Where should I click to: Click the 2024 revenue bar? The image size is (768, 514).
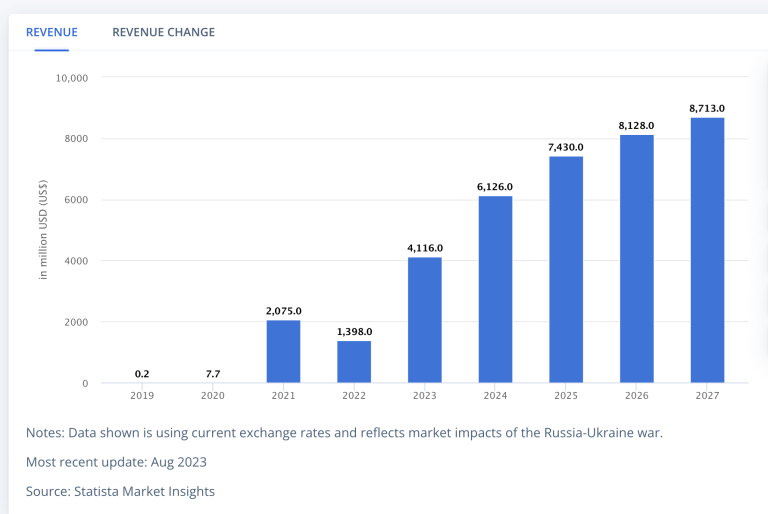tap(495, 289)
